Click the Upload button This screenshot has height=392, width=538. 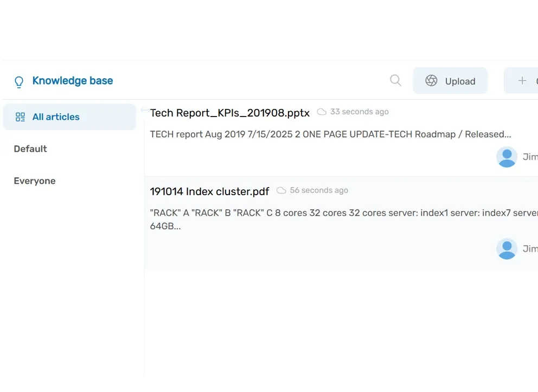450,81
